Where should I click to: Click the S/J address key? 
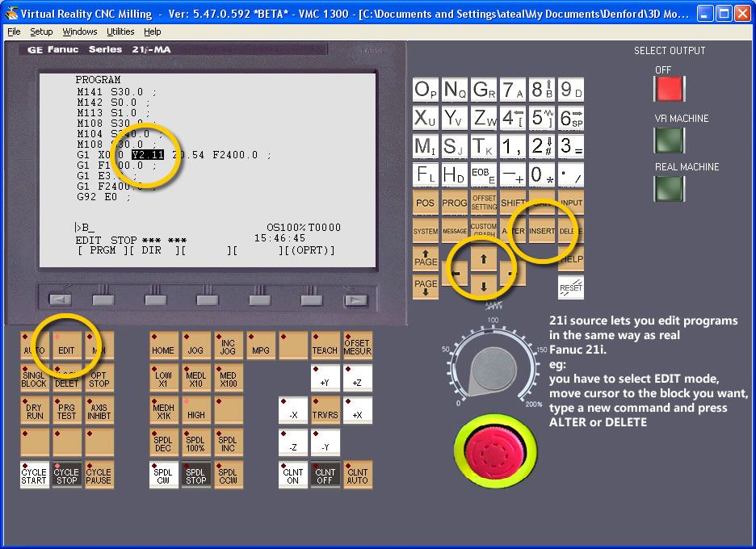pyautogui.click(x=454, y=146)
